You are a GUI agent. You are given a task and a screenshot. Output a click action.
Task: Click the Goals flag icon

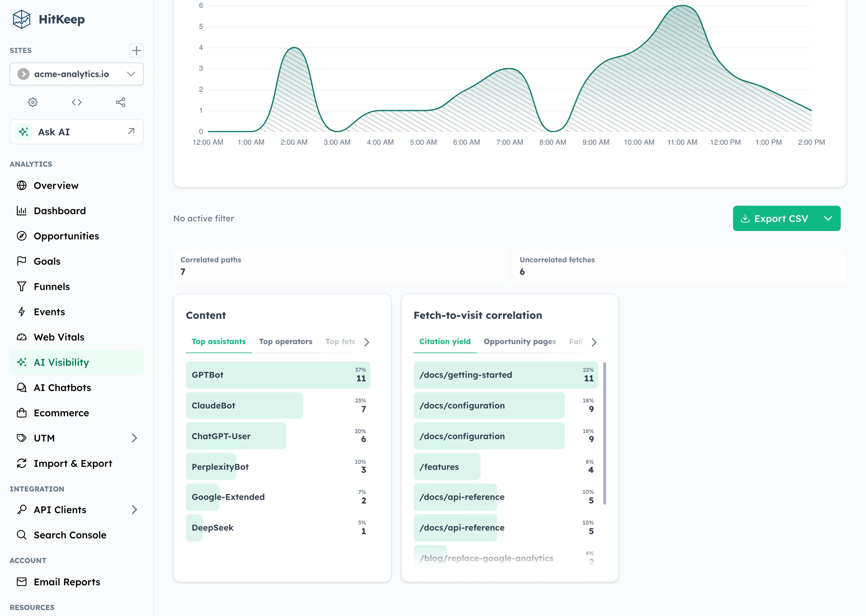22,261
